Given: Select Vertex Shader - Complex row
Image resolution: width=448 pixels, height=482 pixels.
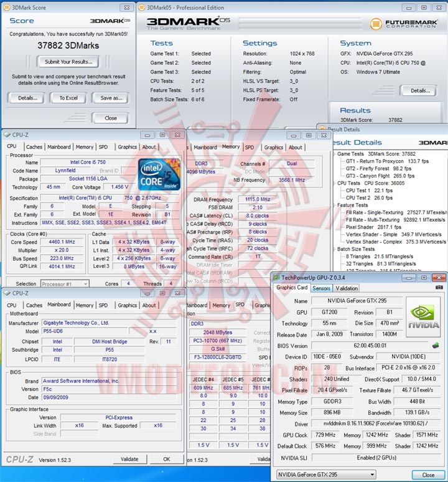Looking at the screenshot, I should tap(396, 242).
